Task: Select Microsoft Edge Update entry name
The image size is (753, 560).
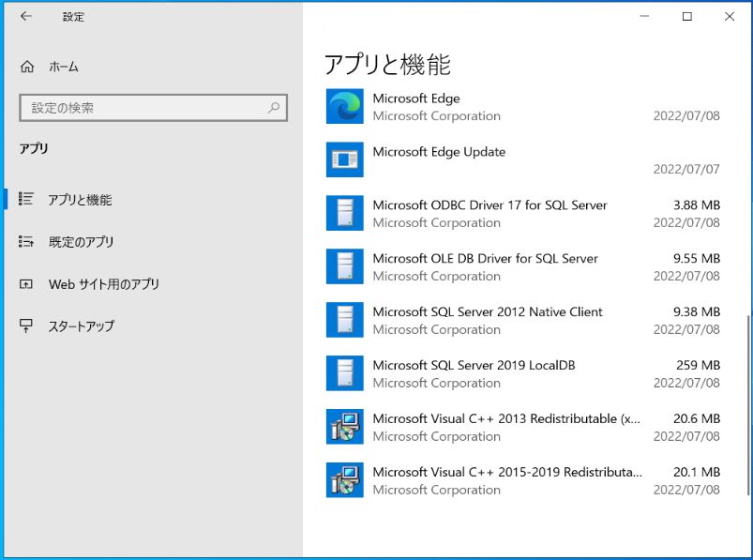Action: 439,152
